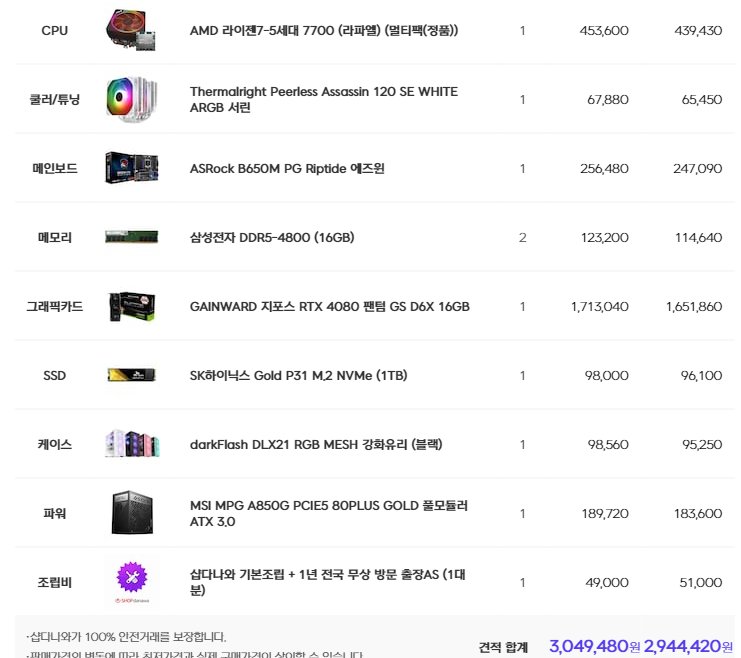Click the purple assembly service badge icon

132,577
